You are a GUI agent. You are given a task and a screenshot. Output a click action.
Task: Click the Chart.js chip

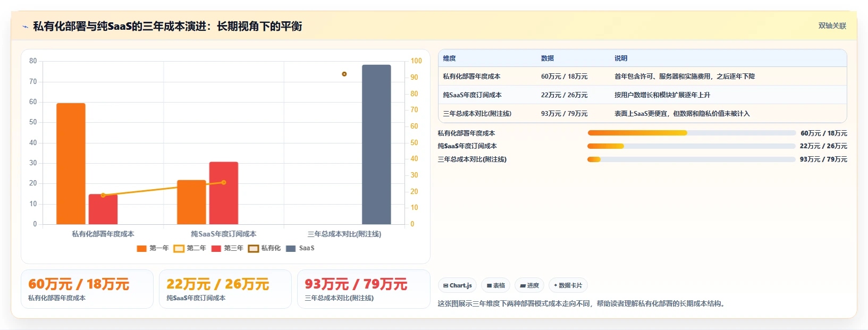click(457, 285)
